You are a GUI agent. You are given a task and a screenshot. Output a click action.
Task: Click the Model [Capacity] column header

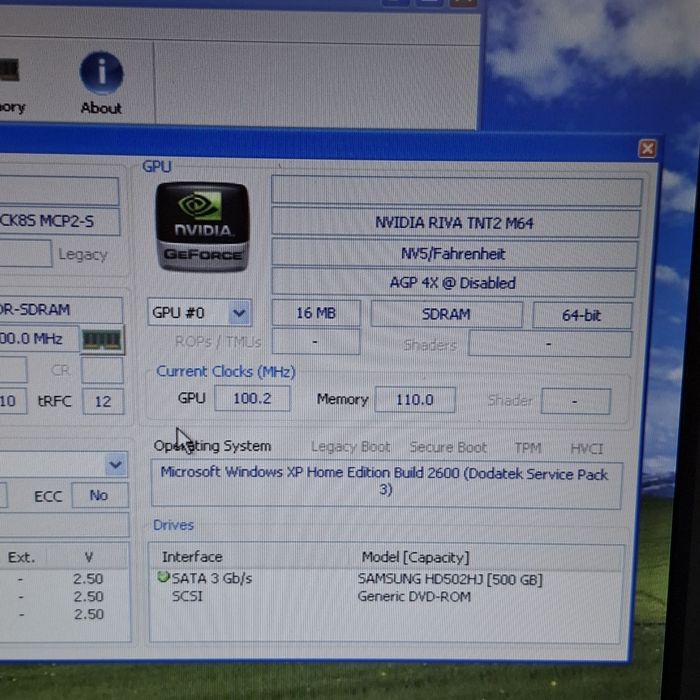(416, 557)
